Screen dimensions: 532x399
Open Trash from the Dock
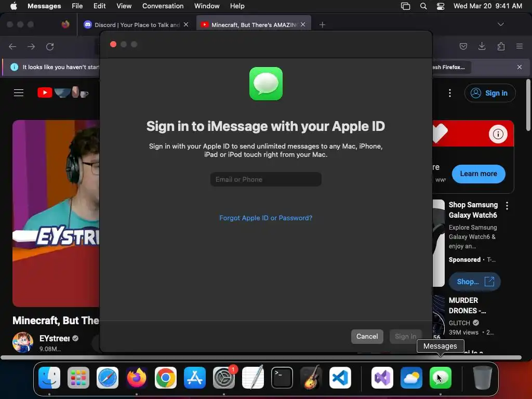[x=483, y=378]
